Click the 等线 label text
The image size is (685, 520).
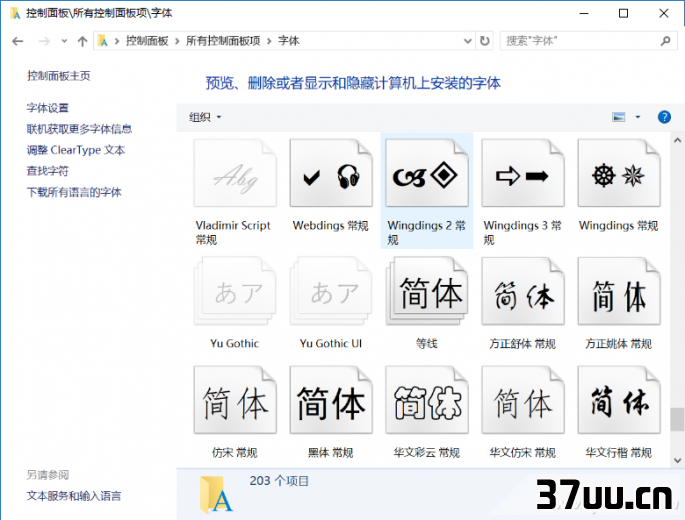click(x=427, y=344)
